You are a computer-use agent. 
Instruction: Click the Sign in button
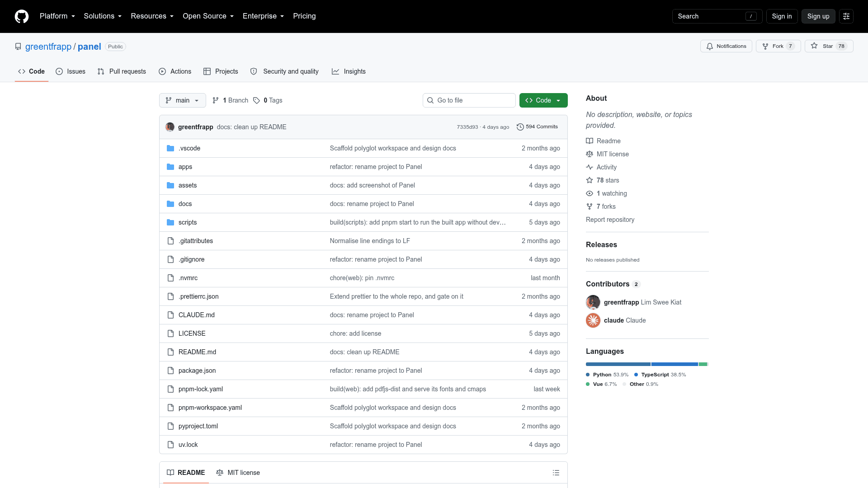782,16
